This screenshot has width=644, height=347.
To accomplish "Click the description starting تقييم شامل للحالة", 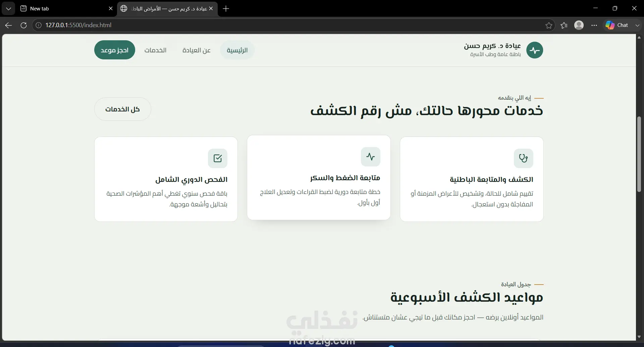I will tap(472, 199).
